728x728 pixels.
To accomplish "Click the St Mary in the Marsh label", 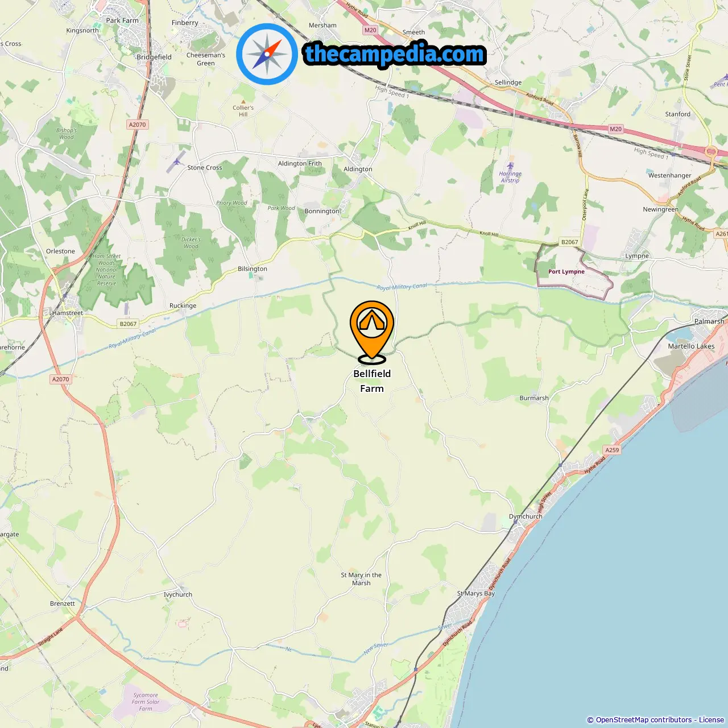I will [361, 579].
